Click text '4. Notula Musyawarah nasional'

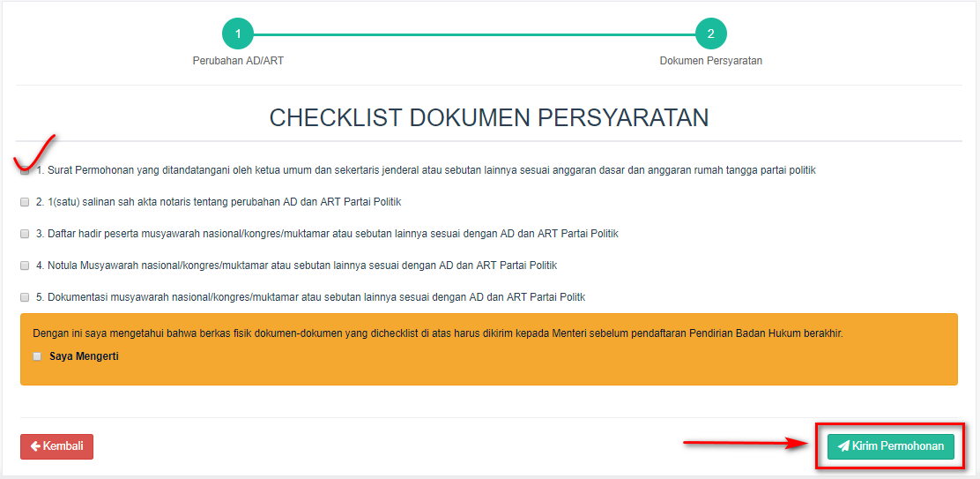click(108, 266)
